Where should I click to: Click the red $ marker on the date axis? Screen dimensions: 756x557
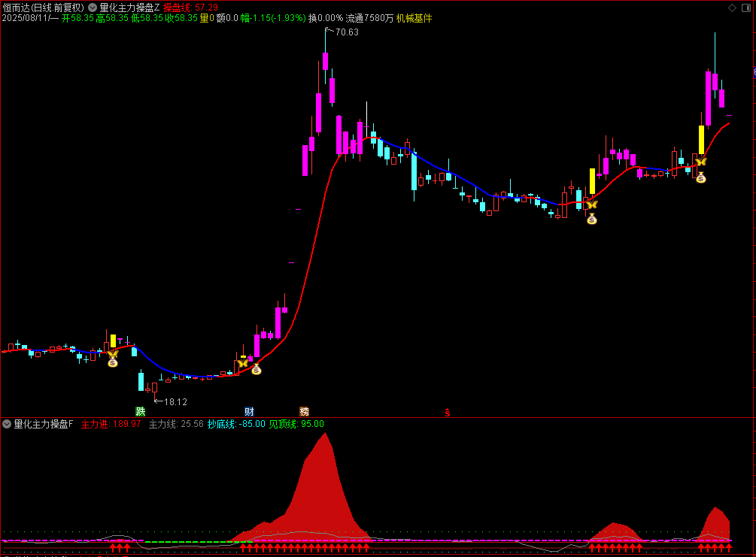(x=448, y=413)
